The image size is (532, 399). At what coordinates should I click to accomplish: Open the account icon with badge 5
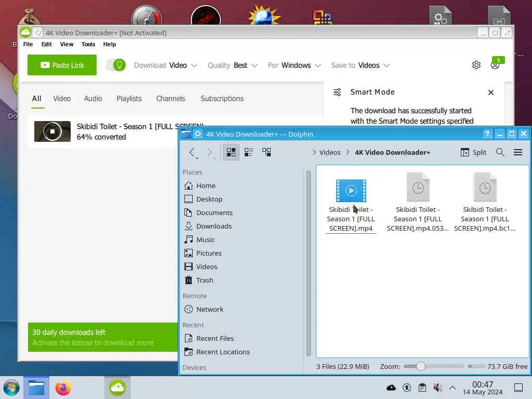click(x=496, y=63)
